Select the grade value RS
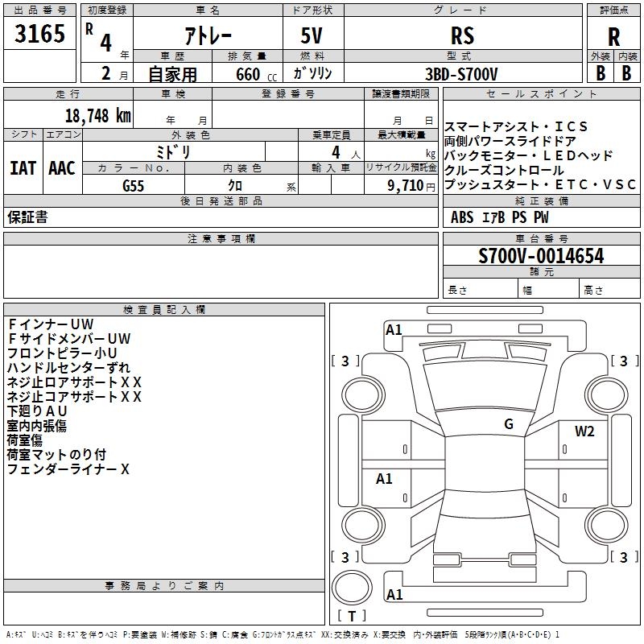This screenshot has height=644, width=644. click(x=463, y=35)
